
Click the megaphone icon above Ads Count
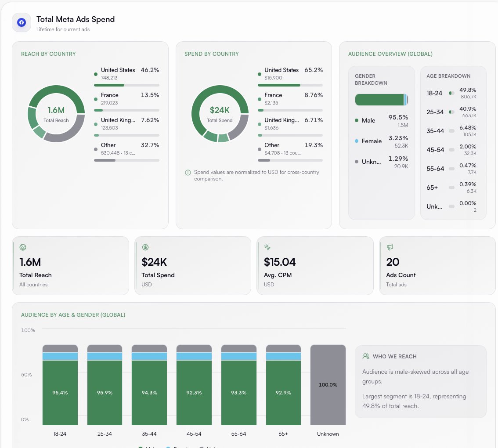point(390,247)
